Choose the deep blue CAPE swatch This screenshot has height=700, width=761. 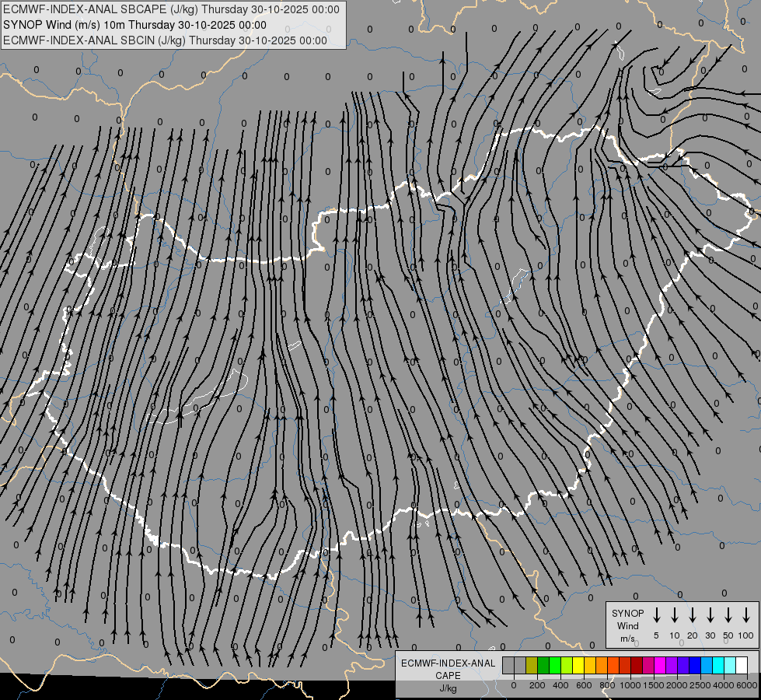point(695,665)
